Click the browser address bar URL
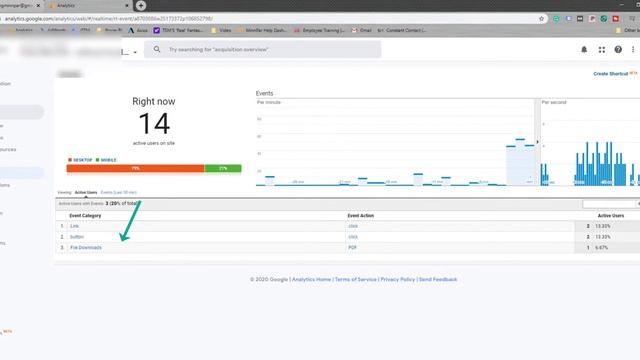640x360 pixels. point(109,19)
